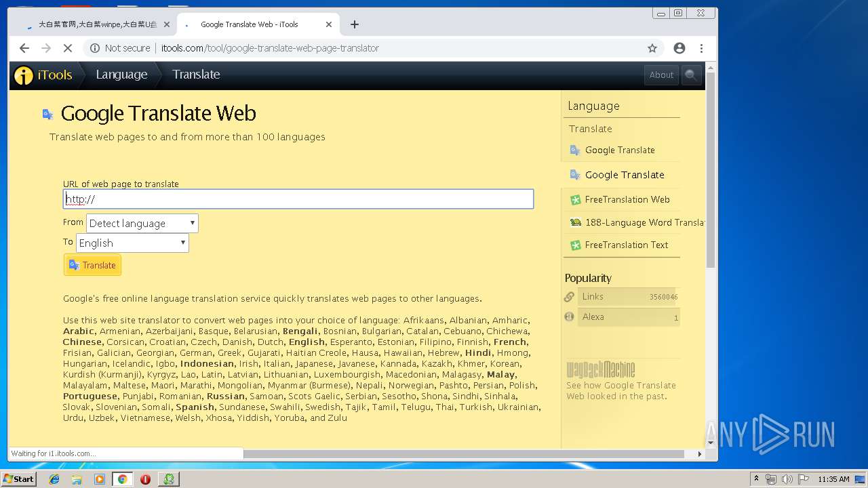Click the Links chain icon under Popularity
Screen dimensions: 868x488
click(570, 297)
